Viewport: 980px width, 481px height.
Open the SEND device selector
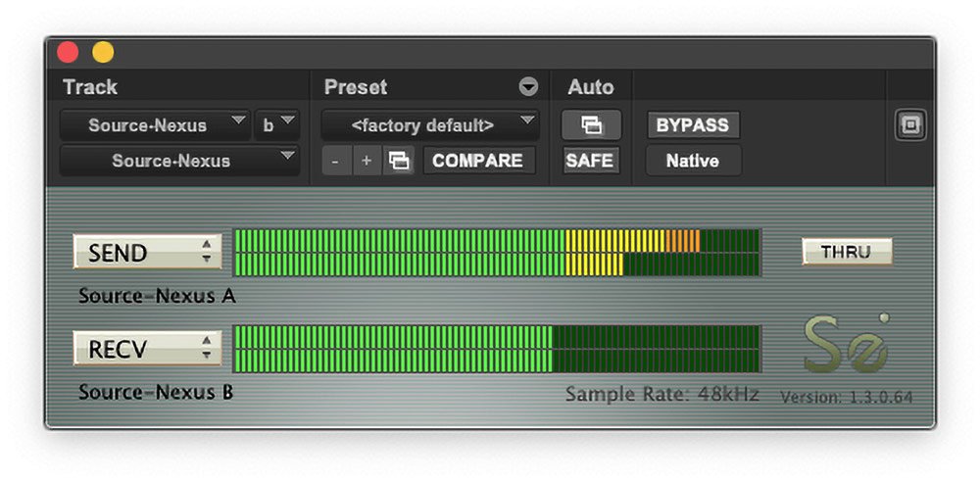(148, 253)
